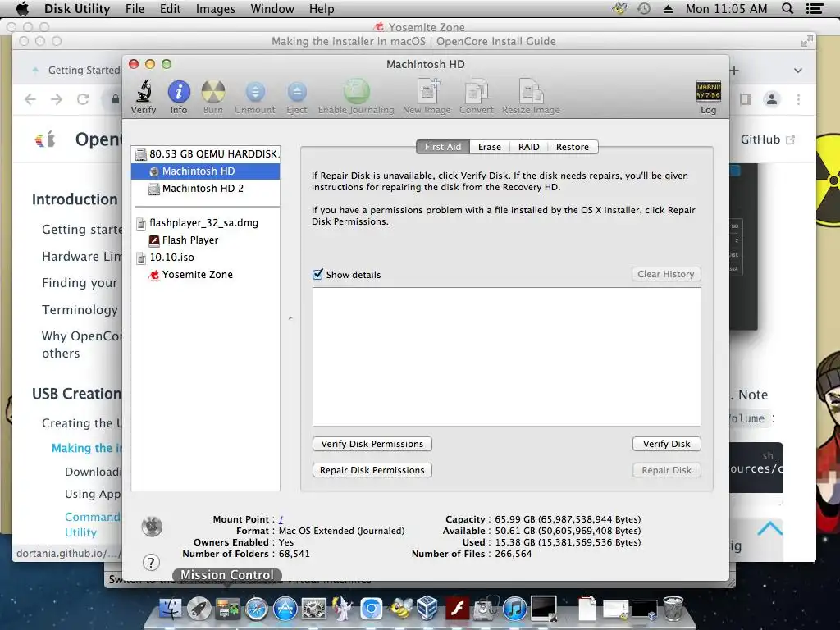
Task: Open the Window menu
Action: [x=272, y=8]
